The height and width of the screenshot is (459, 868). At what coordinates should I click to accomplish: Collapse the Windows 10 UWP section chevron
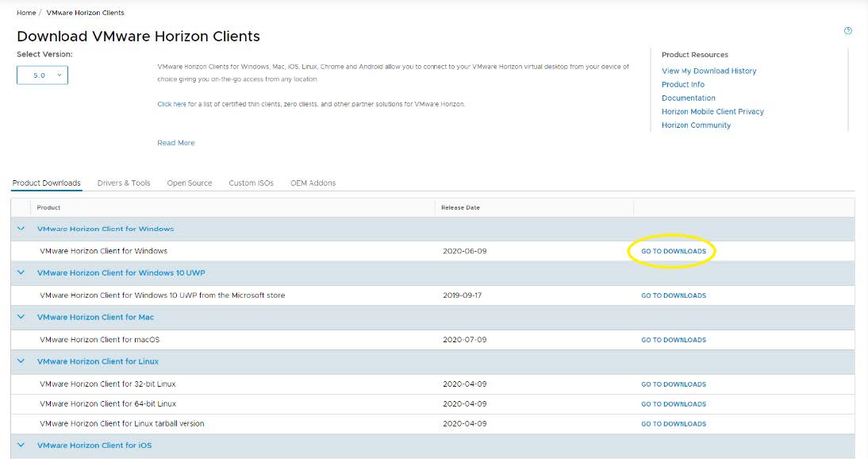[x=21, y=272]
